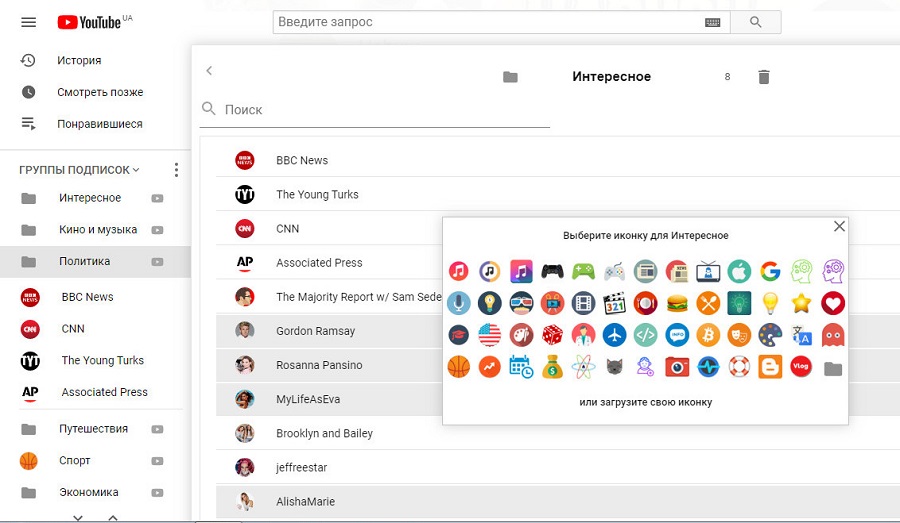Screen dimensions: 900x523
Task: Select the gray folder icon in picker
Action: click(833, 369)
